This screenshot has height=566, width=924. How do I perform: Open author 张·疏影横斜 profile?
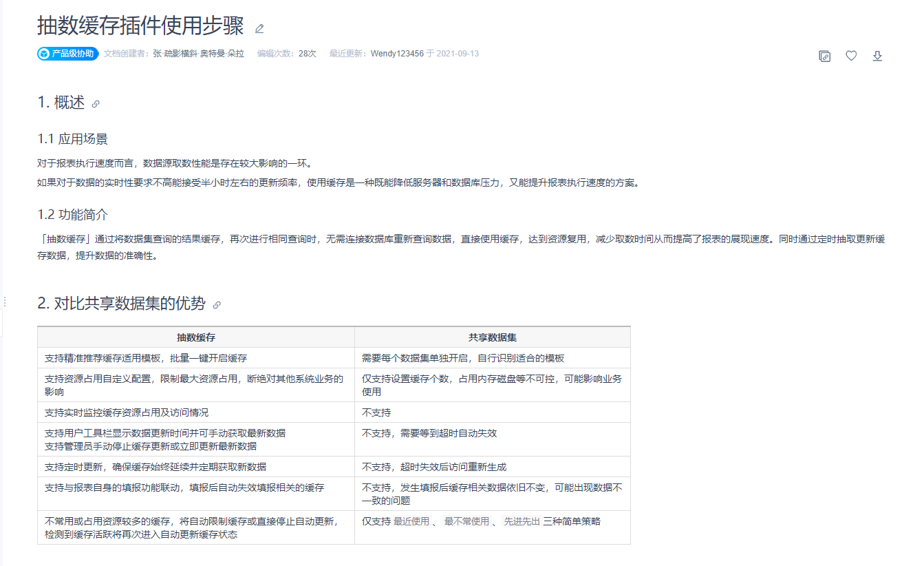175,54
